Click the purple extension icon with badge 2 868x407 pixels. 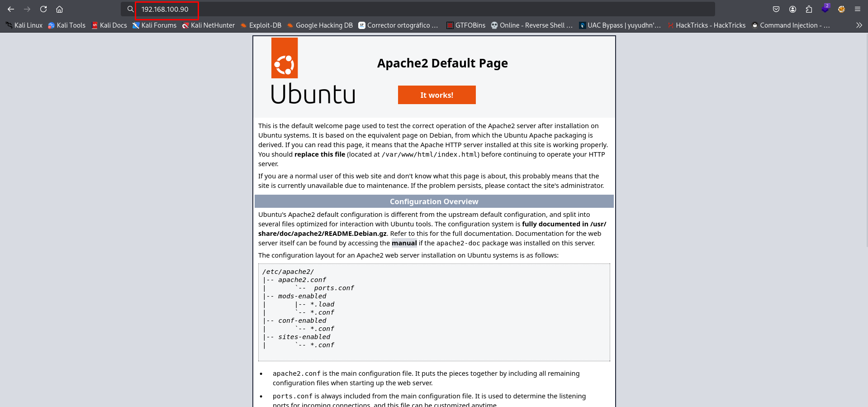tap(825, 9)
